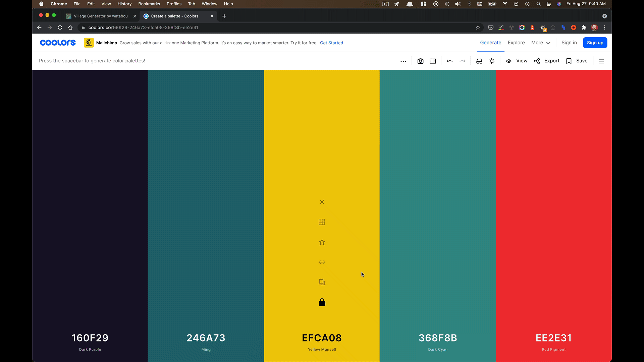Screen dimensions: 644x362
Task: Open the Bookmarks menu in menu bar
Action: [149, 4]
